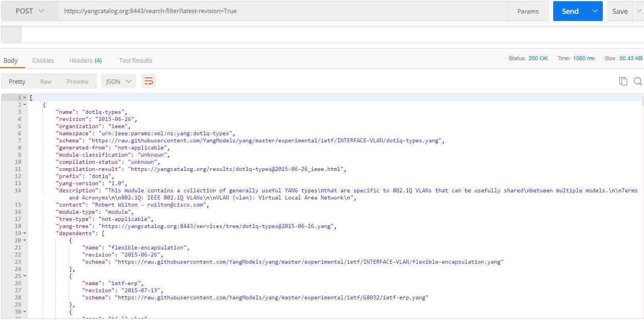The height and width of the screenshot is (320, 644).
Task: Click line number 14 in the gutter
Action: (17, 190)
